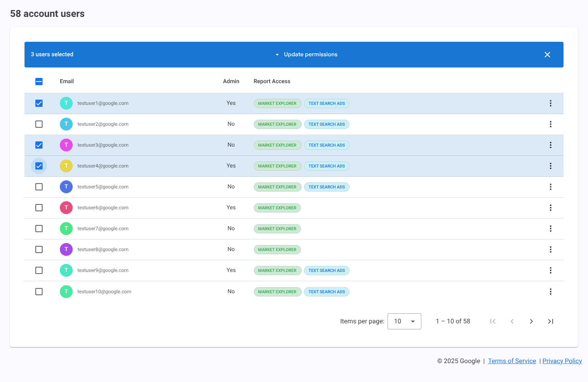The width and height of the screenshot is (588, 382).
Task: Uncheck the checkbox for testuser1@google.com
Action: pos(39,103)
